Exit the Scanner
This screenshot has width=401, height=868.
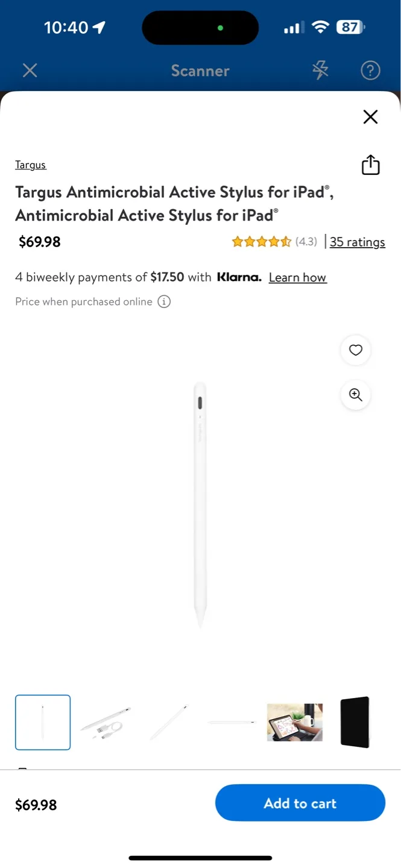pyautogui.click(x=30, y=71)
